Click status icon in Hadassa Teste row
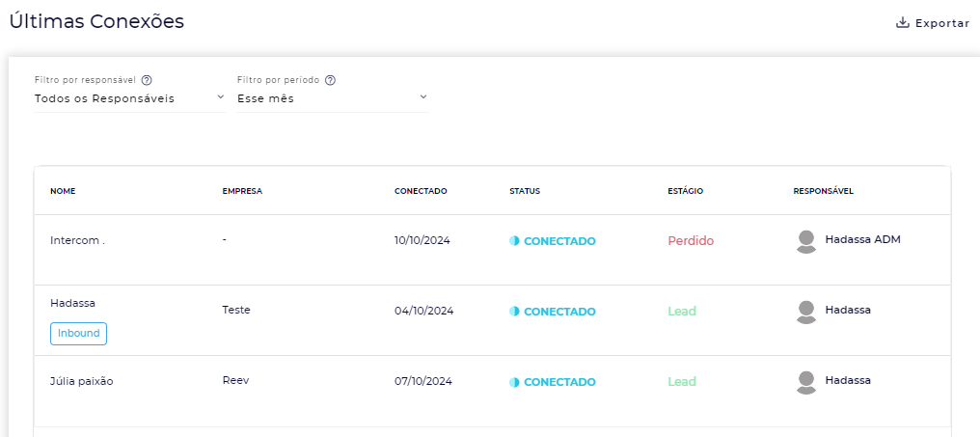This screenshot has height=437, width=980. (x=514, y=312)
